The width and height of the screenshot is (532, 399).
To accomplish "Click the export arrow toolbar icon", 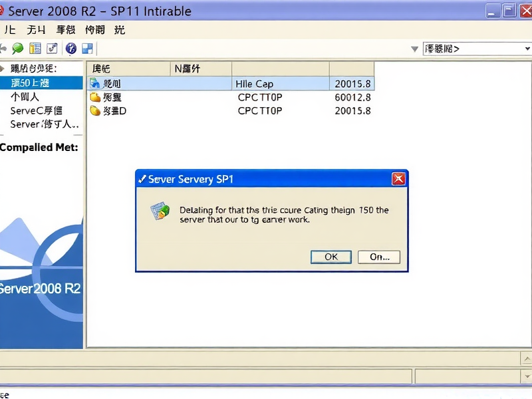I will [52, 48].
